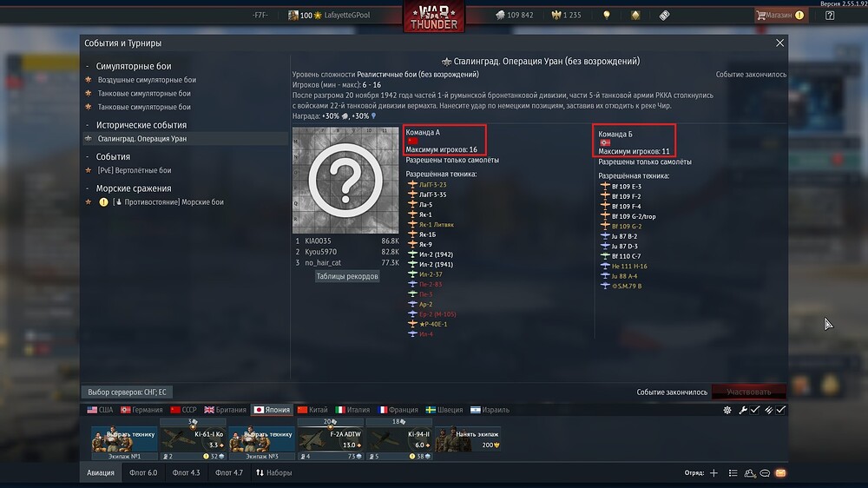Collapse the Исторические события section
Image resolution: width=868 pixels, height=488 pixels.
pos(87,125)
